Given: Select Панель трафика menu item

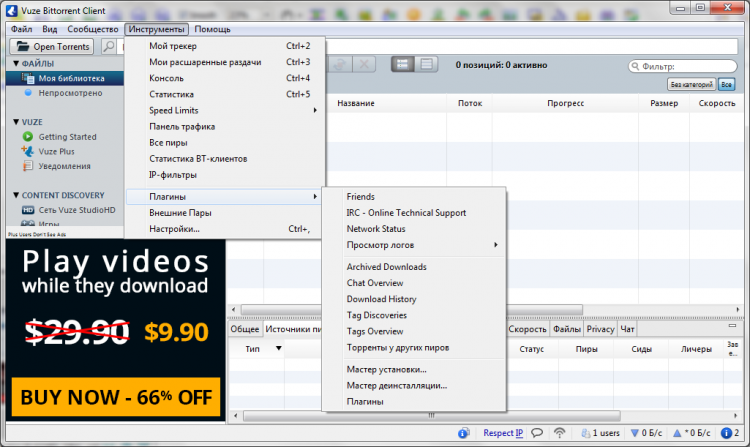Looking at the screenshot, I should point(225,127).
